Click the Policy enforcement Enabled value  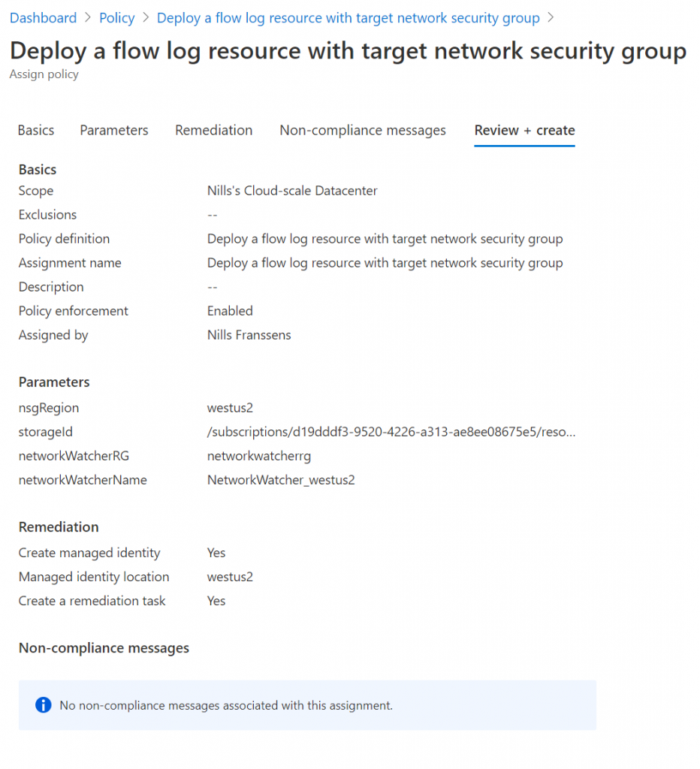[230, 311]
